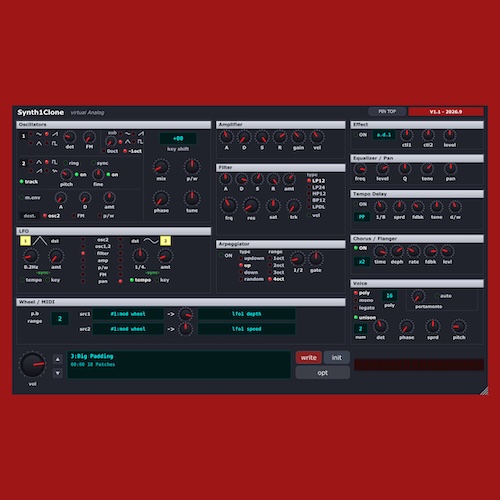Open the lfo1 speed destination list

[x=247, y=329]
